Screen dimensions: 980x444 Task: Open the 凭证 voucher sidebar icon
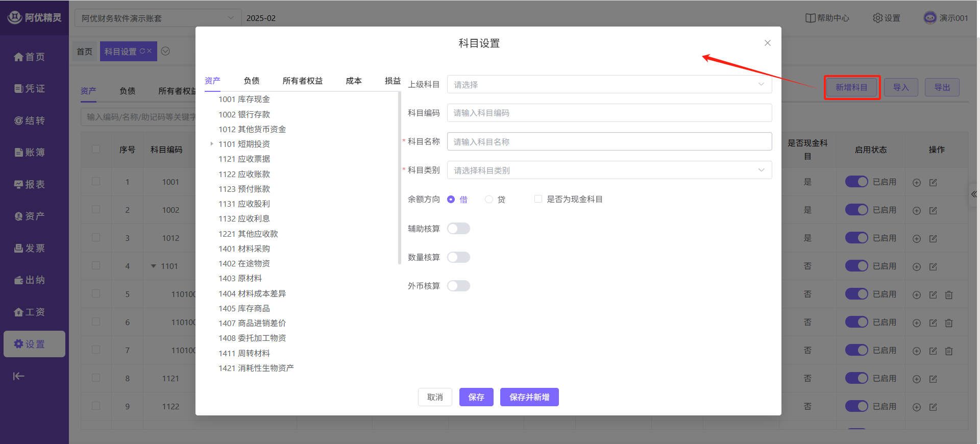(19, 89)
